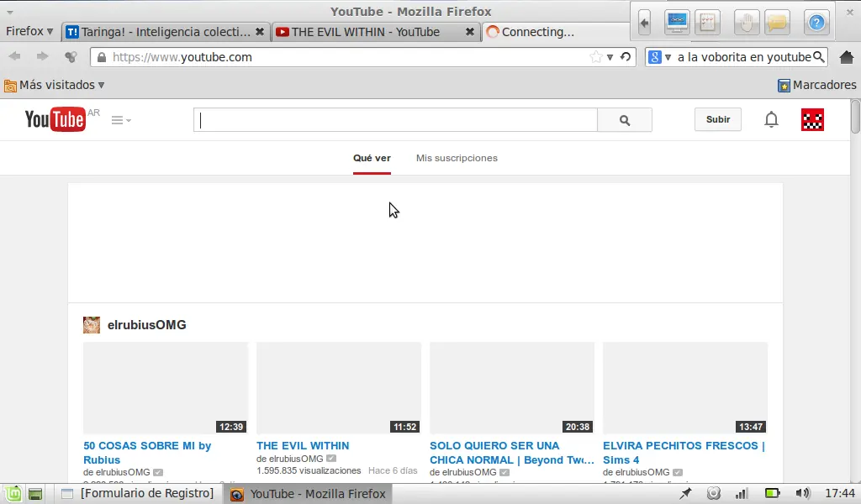Switch to Mis suscripciones tab
This screenshot has width=861, height=504.
457,158
